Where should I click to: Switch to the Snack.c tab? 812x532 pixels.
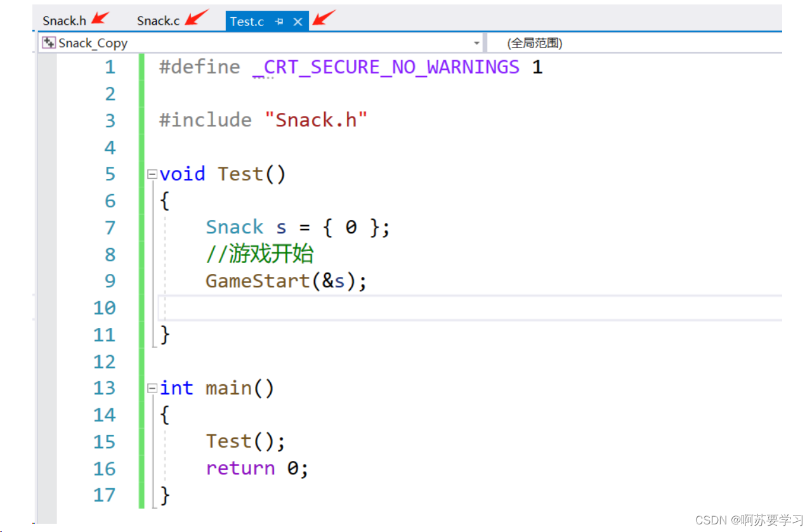pyautogui.click(x=158, y=21)
